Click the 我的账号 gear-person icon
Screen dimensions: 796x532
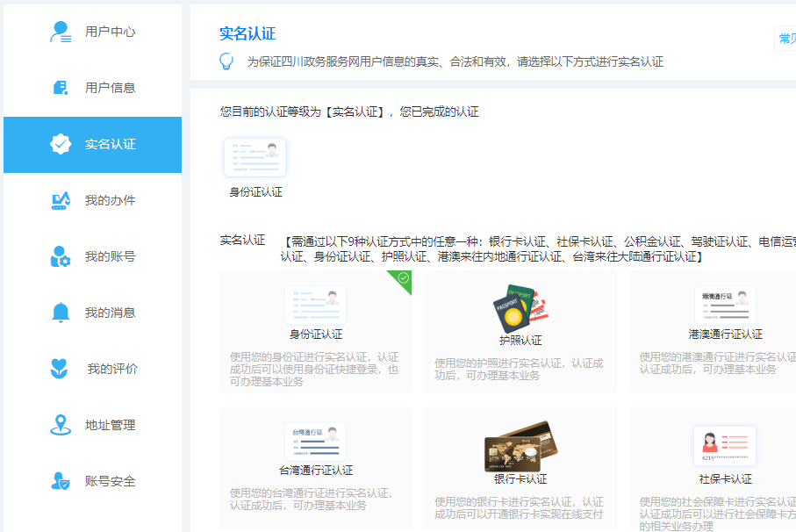(x=60, y=256)
